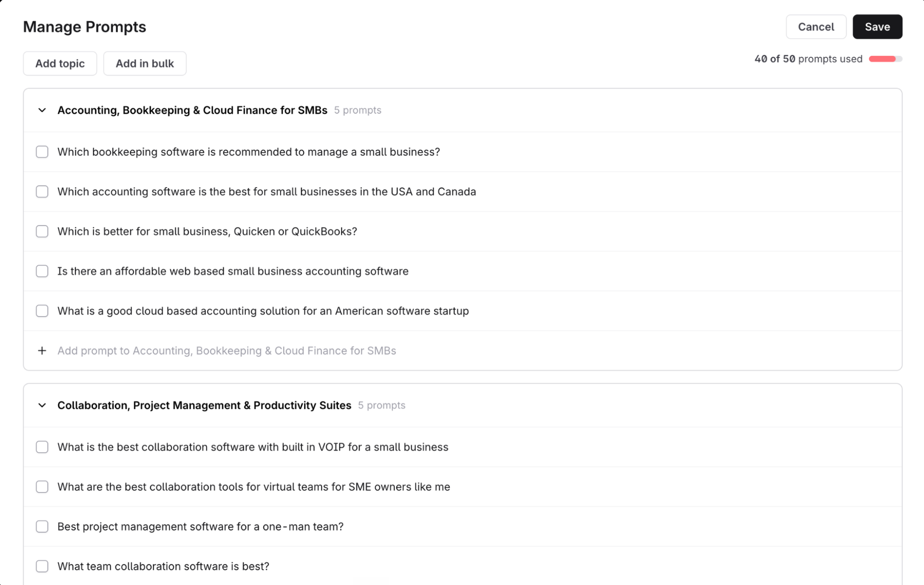Select checkbox for American software startup prompt
924x585 pixels.
[x=42, y=311]
